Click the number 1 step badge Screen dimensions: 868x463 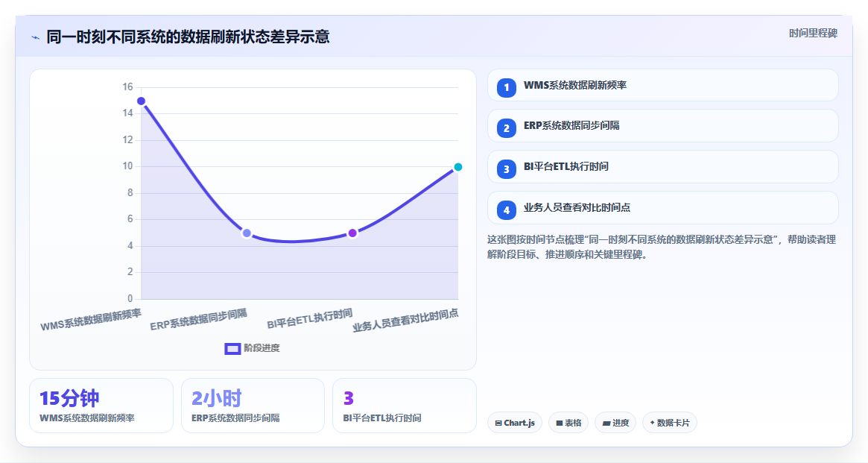507,87
